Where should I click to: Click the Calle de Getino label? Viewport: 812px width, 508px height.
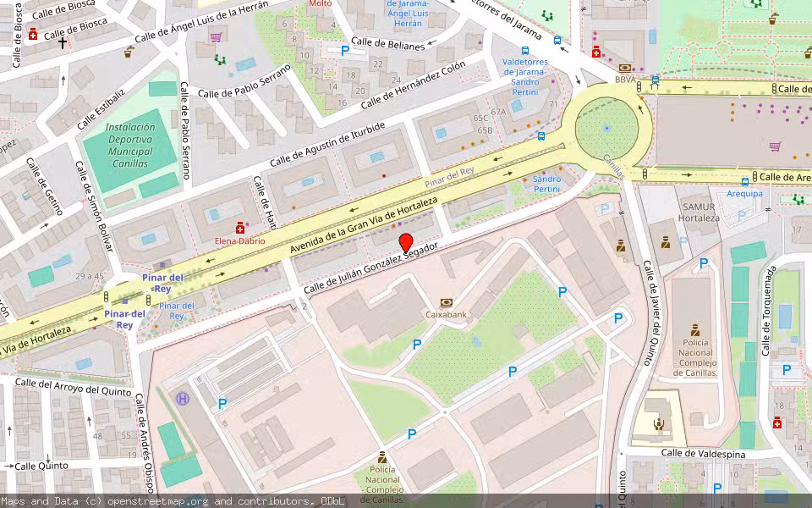tap(44, 186)
